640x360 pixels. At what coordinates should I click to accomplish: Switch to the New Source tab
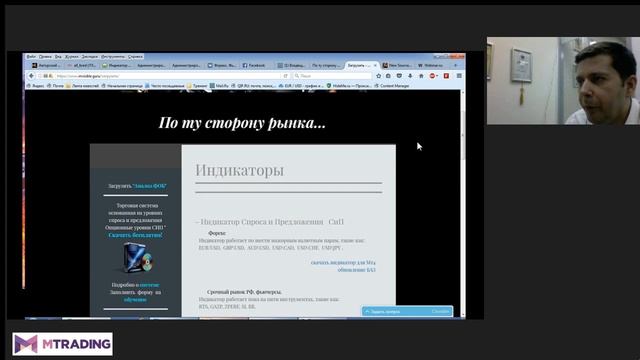click(x=397, y=65)
